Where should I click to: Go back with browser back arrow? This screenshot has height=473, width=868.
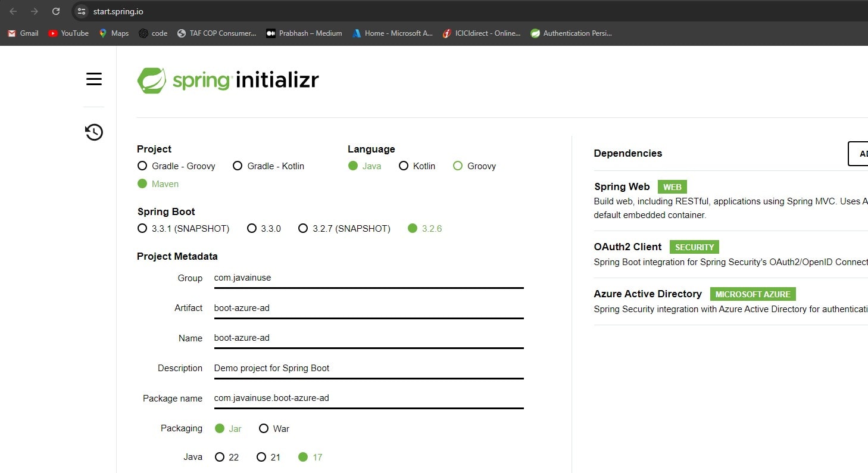click(x=13, y=11)
